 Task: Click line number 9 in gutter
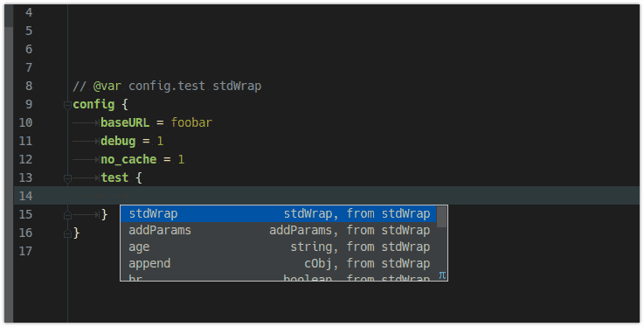coord(29,104)
